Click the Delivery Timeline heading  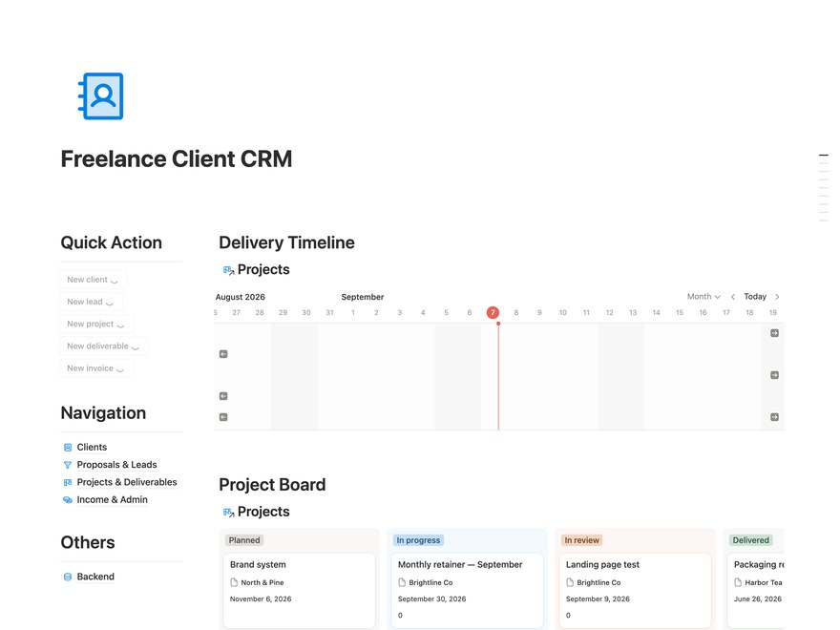click(x=286, y=242)
